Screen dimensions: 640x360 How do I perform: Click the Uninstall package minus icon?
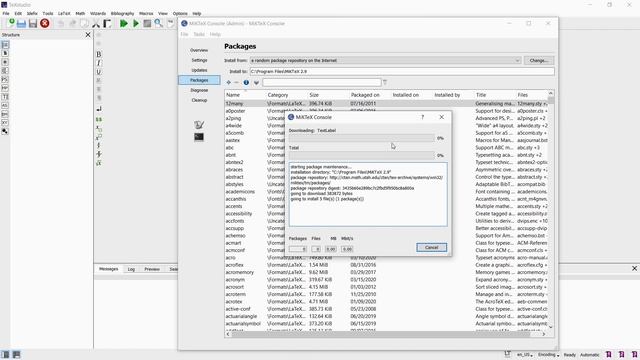pos(236,82)
